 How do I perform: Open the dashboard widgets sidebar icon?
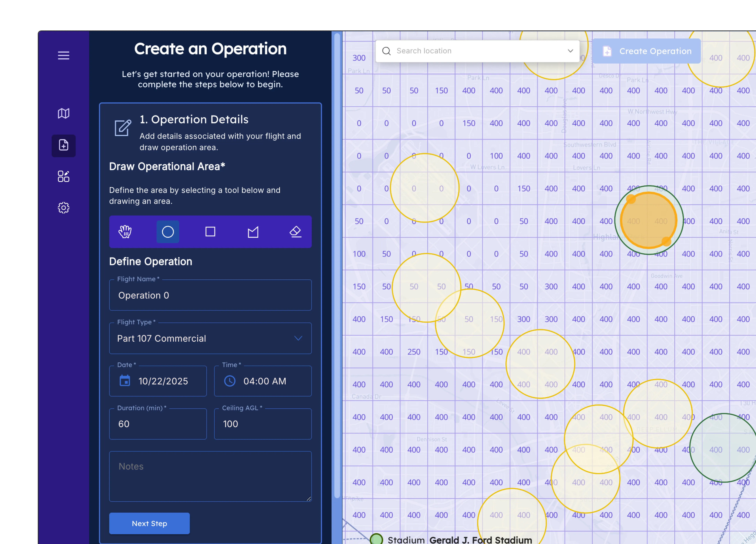(x=63, y=176)
